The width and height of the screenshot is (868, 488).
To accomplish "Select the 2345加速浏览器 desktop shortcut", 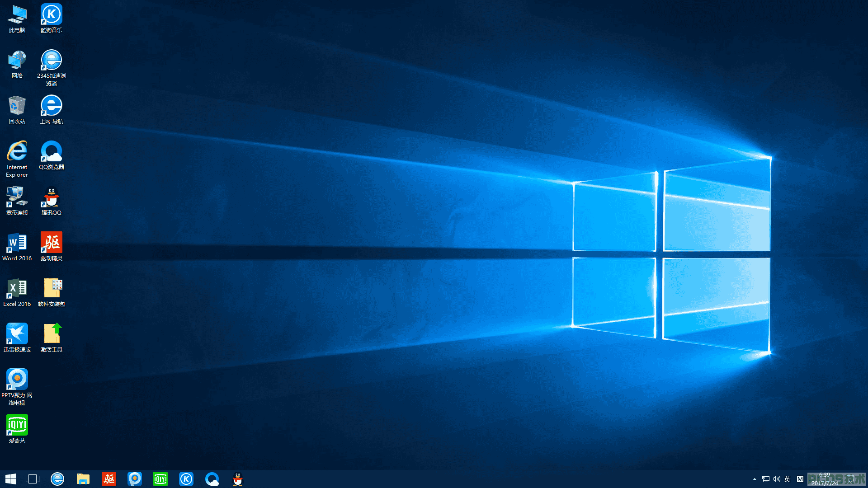I will point(52,68).
